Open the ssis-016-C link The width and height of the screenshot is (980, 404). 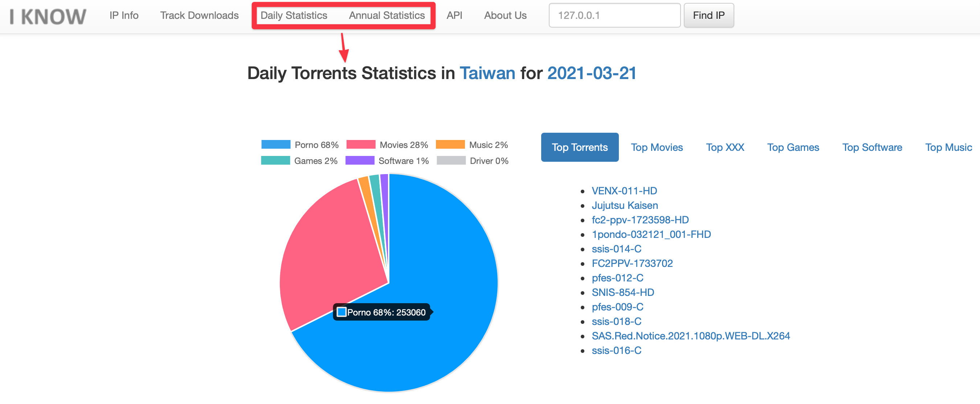pos(616,350)
